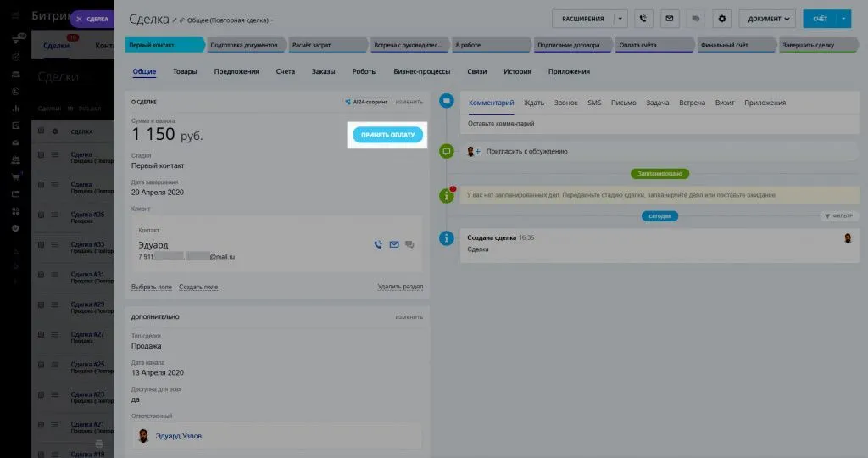Check the first deal row checkbox

click(x=41, y=154)
